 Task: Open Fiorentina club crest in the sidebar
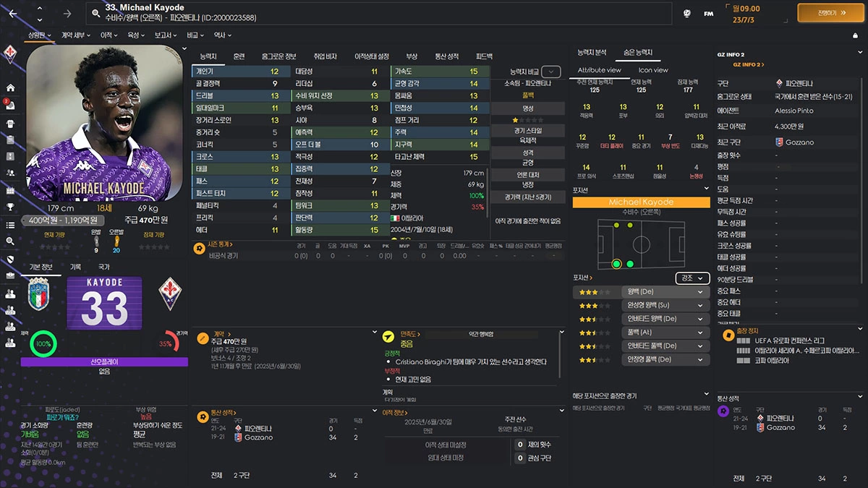(x=10, y=54)
